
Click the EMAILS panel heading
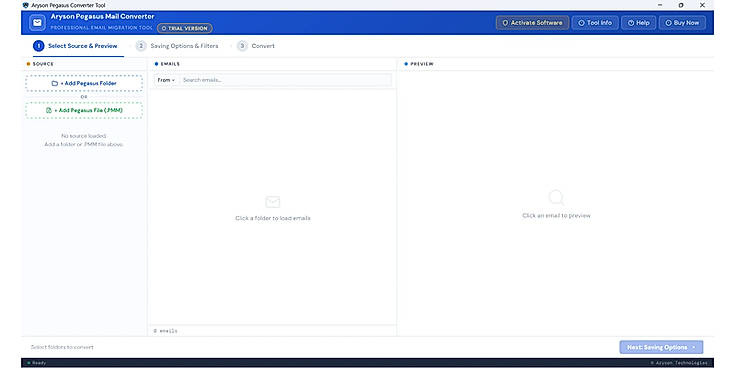point(170,64)
